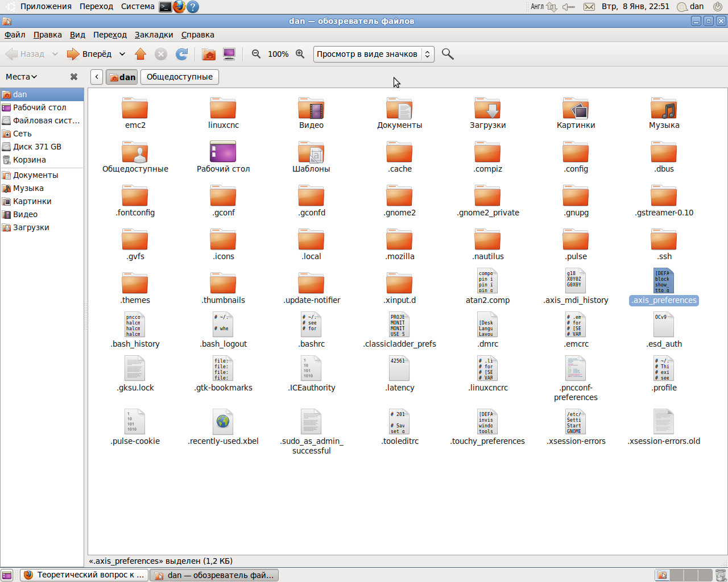Zoom out the icon view
728x582 pixels.
256,54
